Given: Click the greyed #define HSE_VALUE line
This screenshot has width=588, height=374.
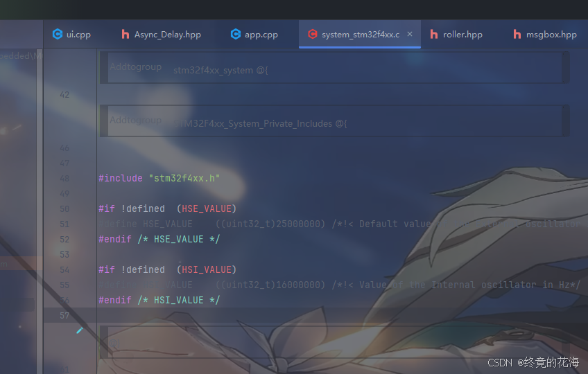Looking at the screenshot, I should point(339,224).
